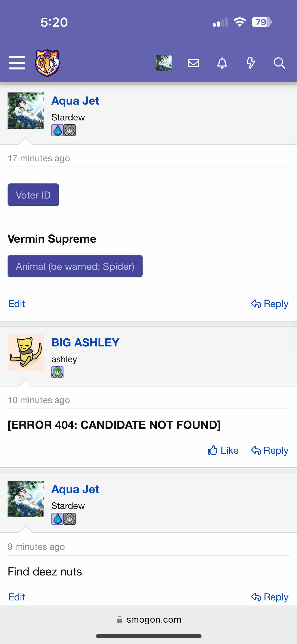Reply to the Vermin Supreme post
The height and width of the screenshot is (644, 297).
pyautogui.click(x=270, y=304)
